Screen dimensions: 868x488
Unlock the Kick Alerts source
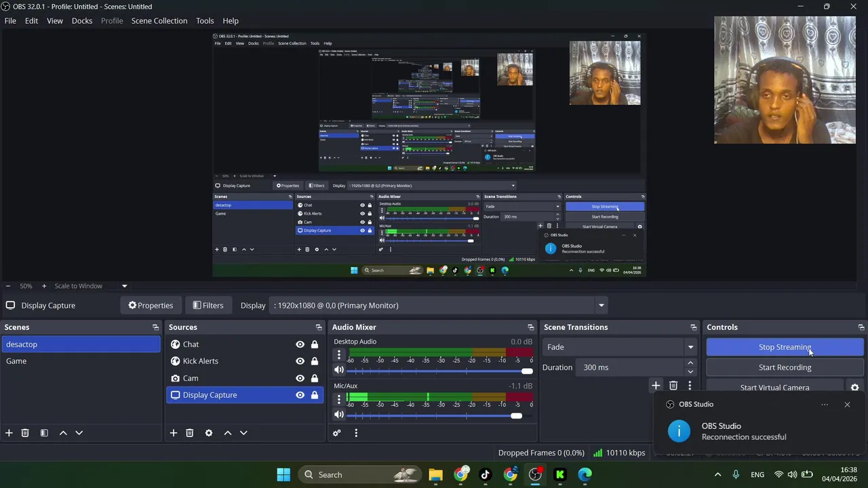tap(315, 361)
